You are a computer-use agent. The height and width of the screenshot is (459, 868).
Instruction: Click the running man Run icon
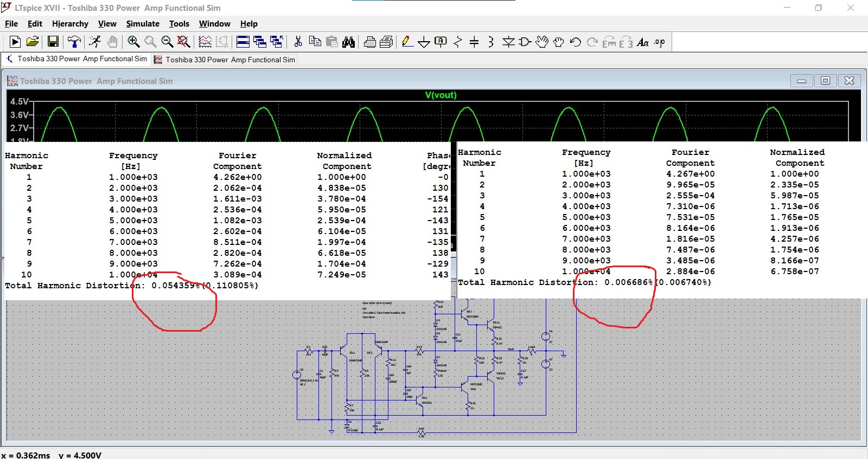pos(95,42)
